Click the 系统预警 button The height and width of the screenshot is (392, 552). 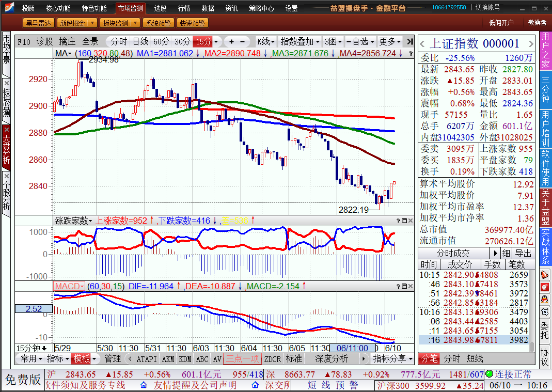pos(158,23)
